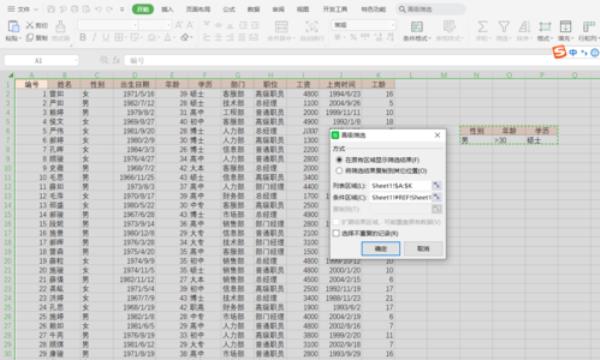600x360 pixels.
Task: Click the Table Style icon
Action: (x=449, y=27)
